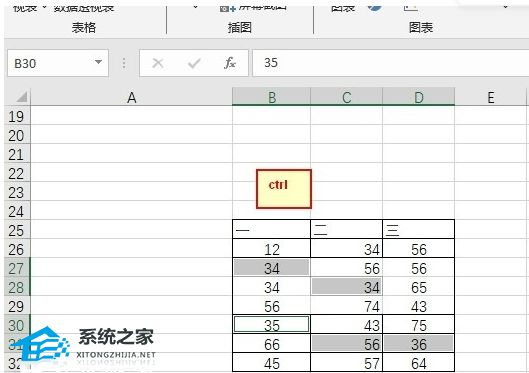Select cell D28 containing 65

click(419, 287)
